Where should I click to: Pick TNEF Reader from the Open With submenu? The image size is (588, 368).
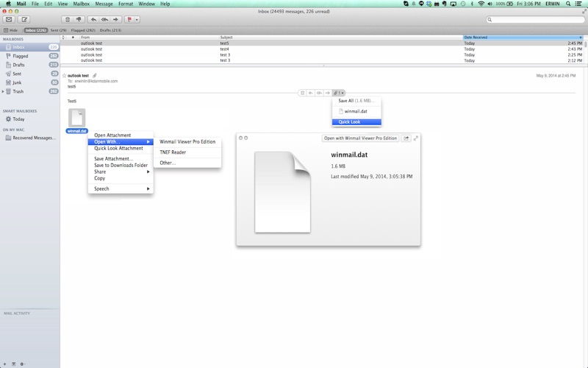[x=187, y=152]
